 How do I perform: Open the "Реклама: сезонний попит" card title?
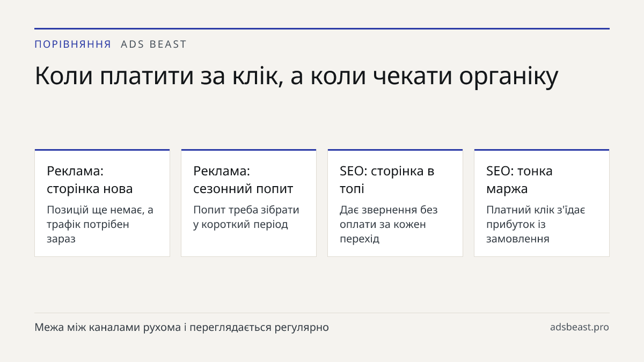point(243,180)
